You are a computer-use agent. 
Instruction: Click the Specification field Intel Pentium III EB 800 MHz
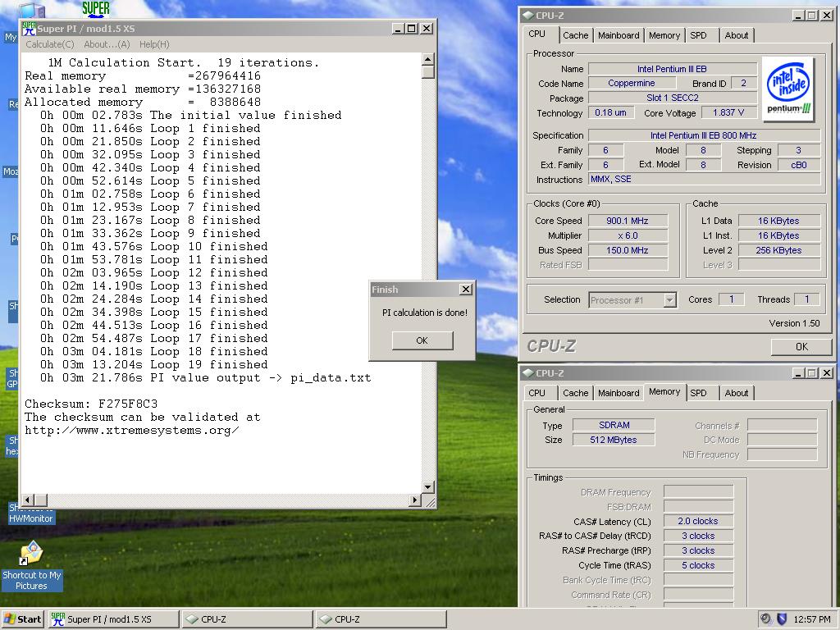(704, 135)
